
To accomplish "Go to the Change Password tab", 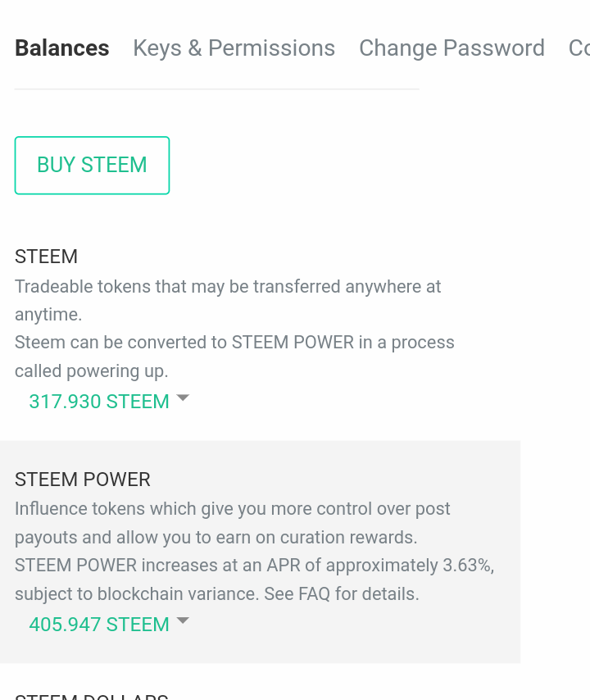I will click(x=452, y=48).
